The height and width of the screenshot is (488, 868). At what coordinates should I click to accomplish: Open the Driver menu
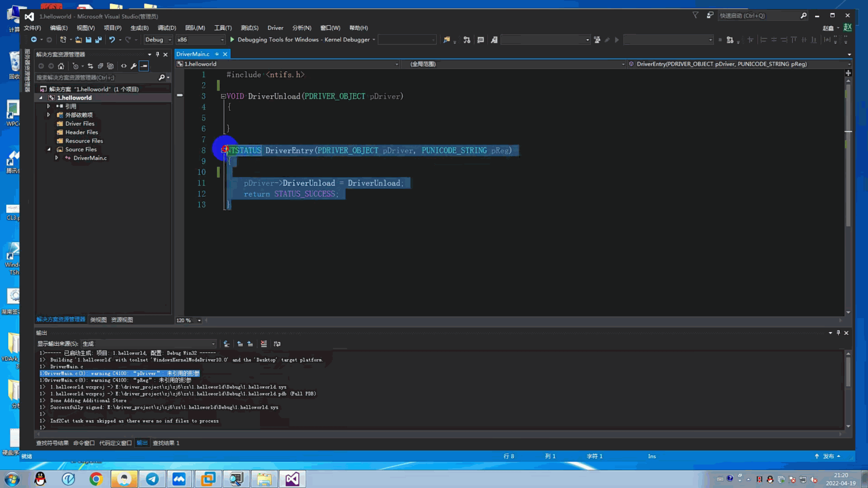(275, 28)
